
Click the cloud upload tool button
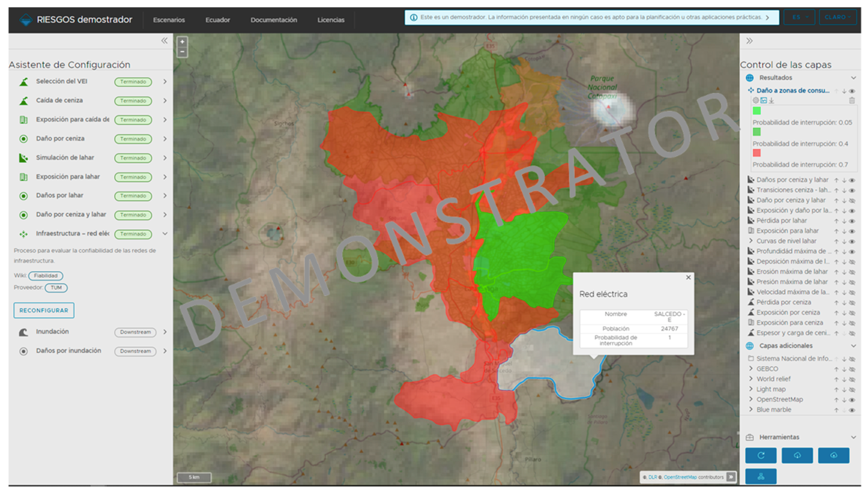pyautogui.click(x=833, y=455)
